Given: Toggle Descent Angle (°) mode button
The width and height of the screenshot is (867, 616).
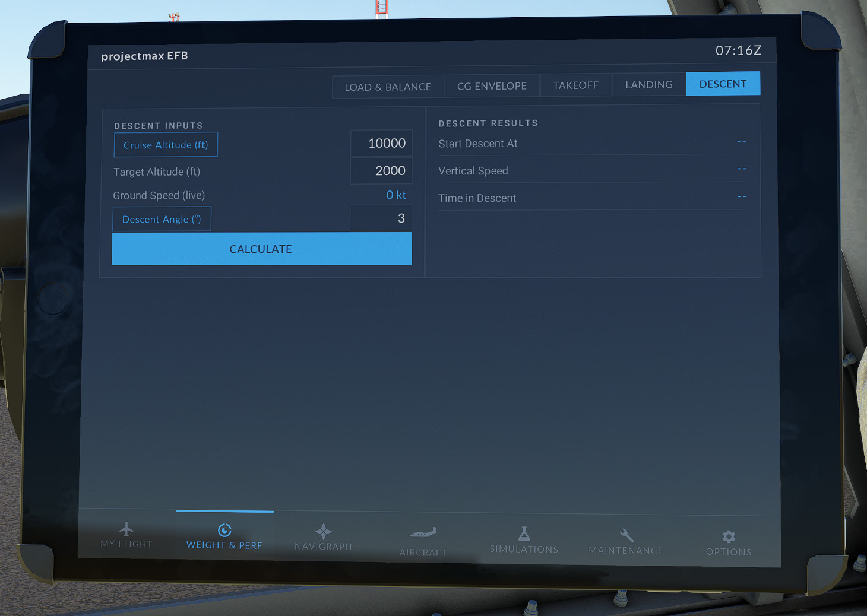Looking at the screenshot, I should [x=162, y=219].
